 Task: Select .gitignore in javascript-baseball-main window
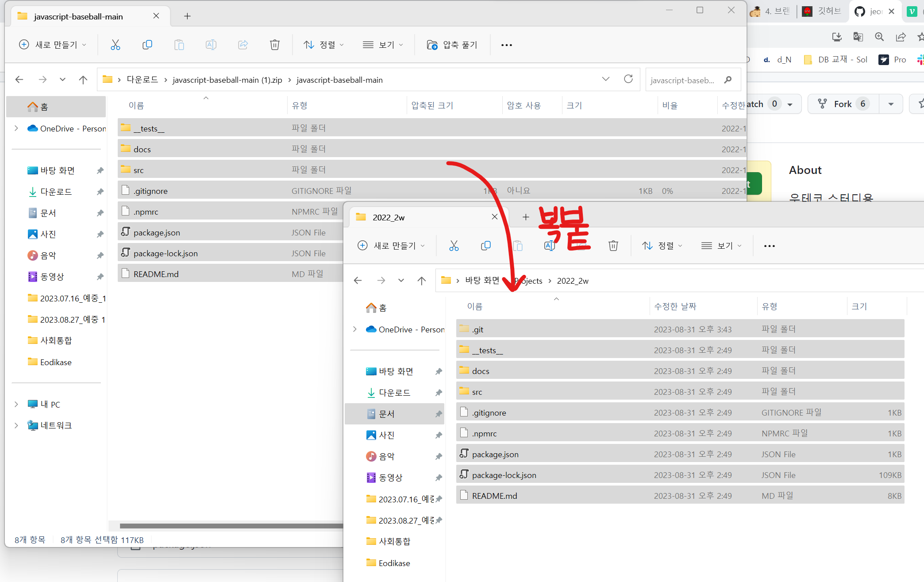(x=432, y=191)
